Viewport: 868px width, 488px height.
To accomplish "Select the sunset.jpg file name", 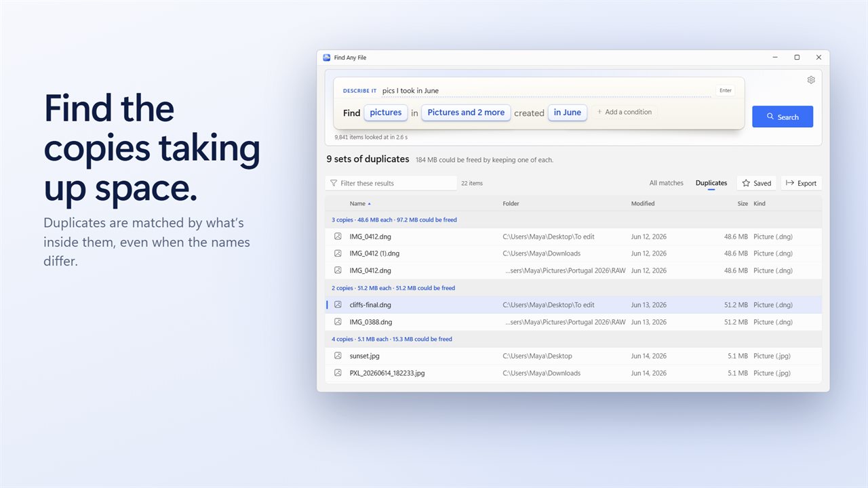I will tap(364, 356).
